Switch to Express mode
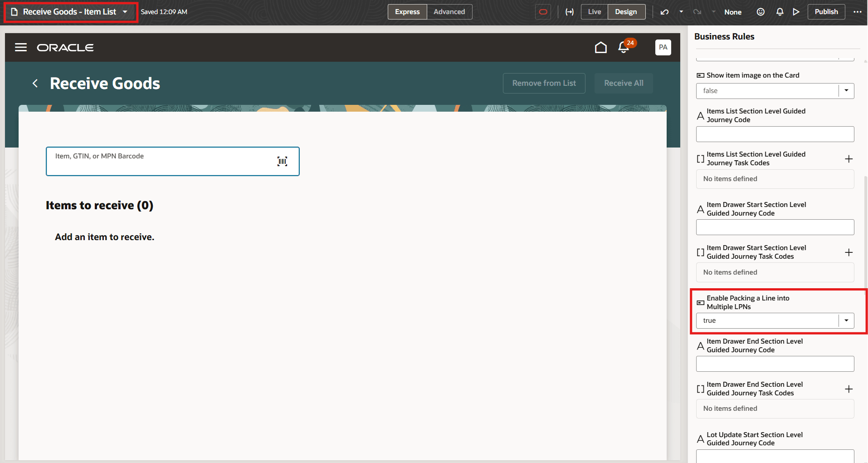Viewport: 868px width, 463px height. click(x=407, y=12)
